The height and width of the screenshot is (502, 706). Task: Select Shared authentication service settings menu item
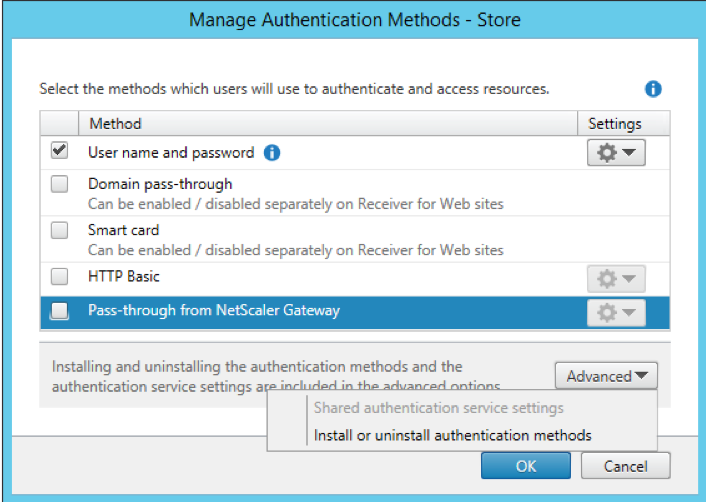pyautogui.click(x=438, y=408)
